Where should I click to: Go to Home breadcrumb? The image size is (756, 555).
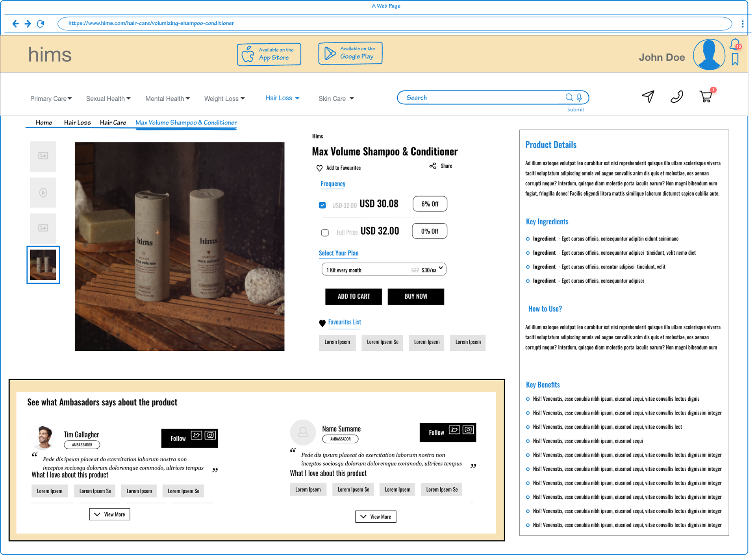44,122
